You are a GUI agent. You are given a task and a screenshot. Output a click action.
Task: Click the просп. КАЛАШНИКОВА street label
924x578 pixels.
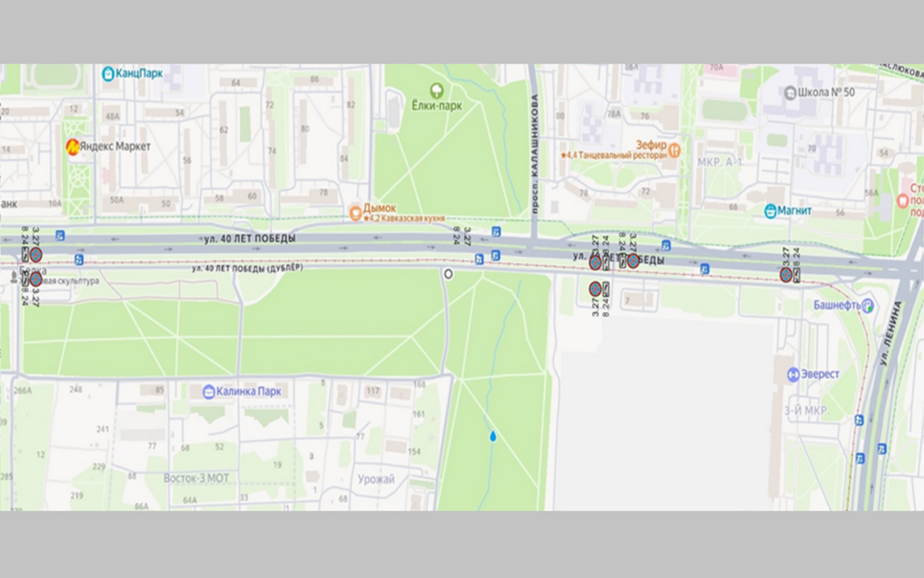click(x=534, y=153)
